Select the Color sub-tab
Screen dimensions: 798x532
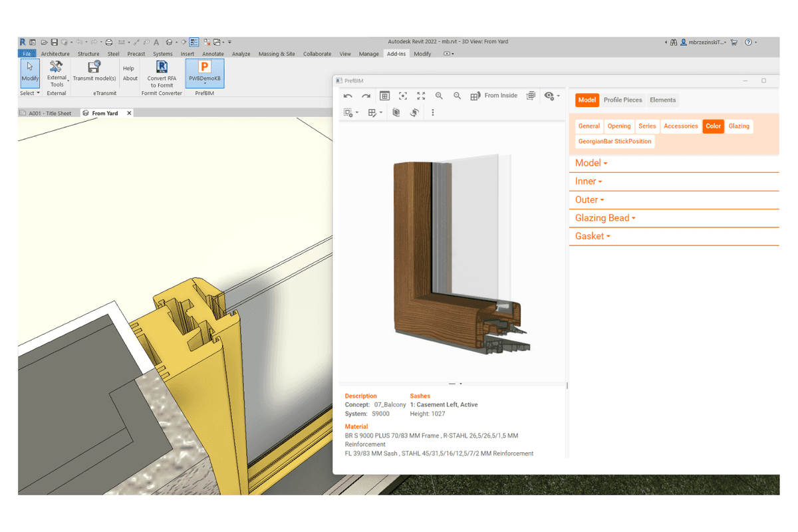[714, 126]
